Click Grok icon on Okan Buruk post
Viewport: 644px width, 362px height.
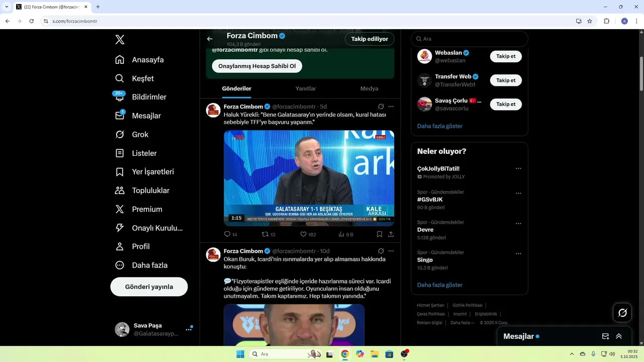381,251
